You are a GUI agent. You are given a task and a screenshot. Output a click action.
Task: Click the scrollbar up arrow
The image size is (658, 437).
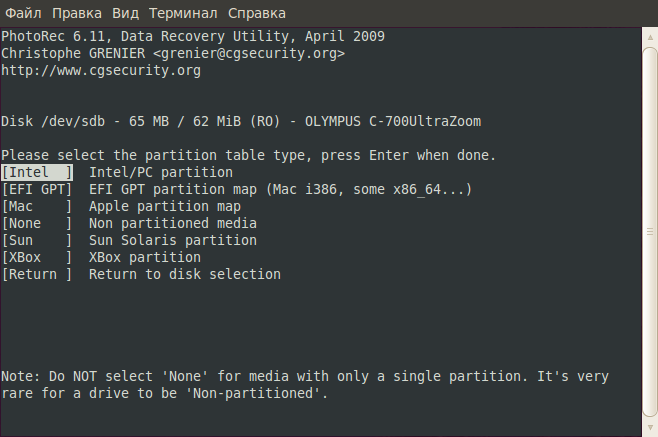pyautogui.click(x=650, y=37)
